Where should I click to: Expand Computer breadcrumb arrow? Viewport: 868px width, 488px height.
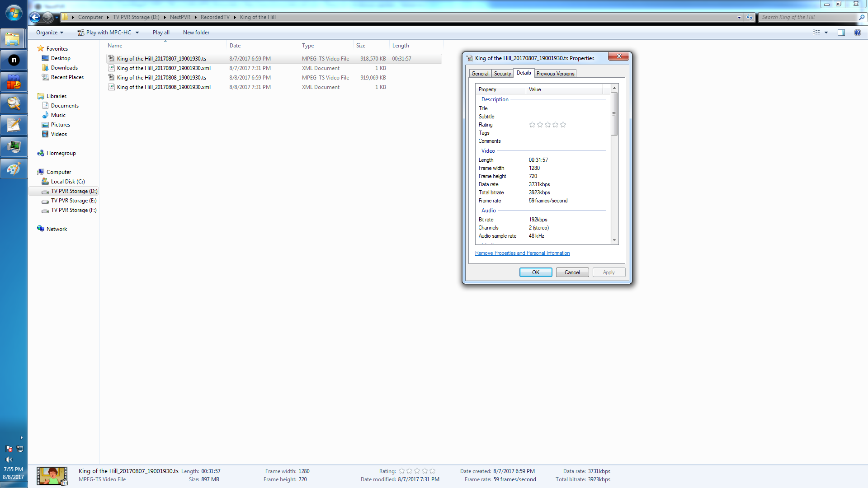point(108,17)
